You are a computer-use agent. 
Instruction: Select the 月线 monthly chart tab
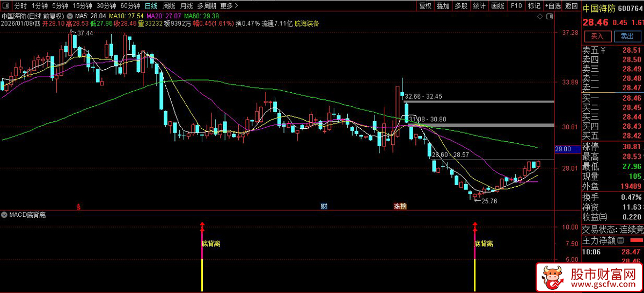point(186,6)
